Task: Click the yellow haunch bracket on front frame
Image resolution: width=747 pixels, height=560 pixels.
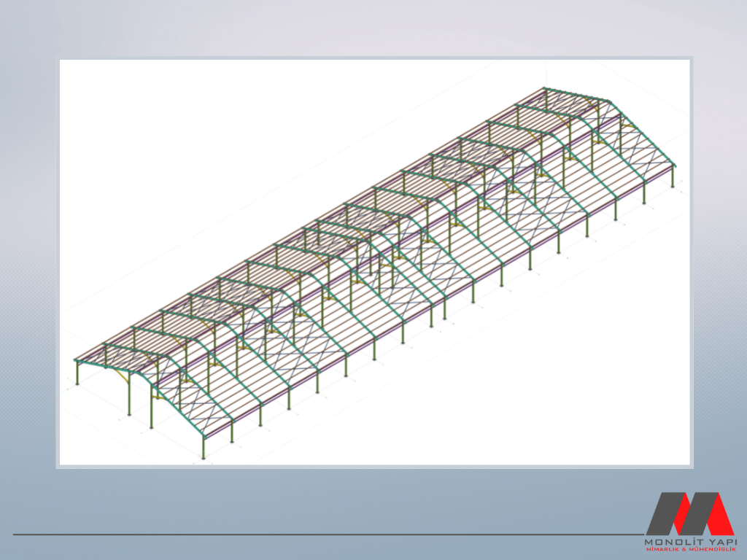Action: coord(123,377)
